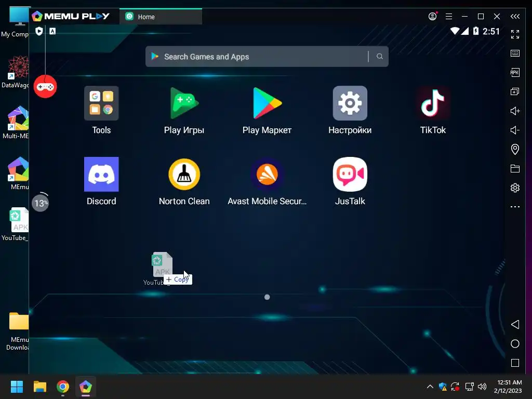Open File Explorer from taskbar
The height and width of the screenshot is (399, 532).
coord(39,387)
